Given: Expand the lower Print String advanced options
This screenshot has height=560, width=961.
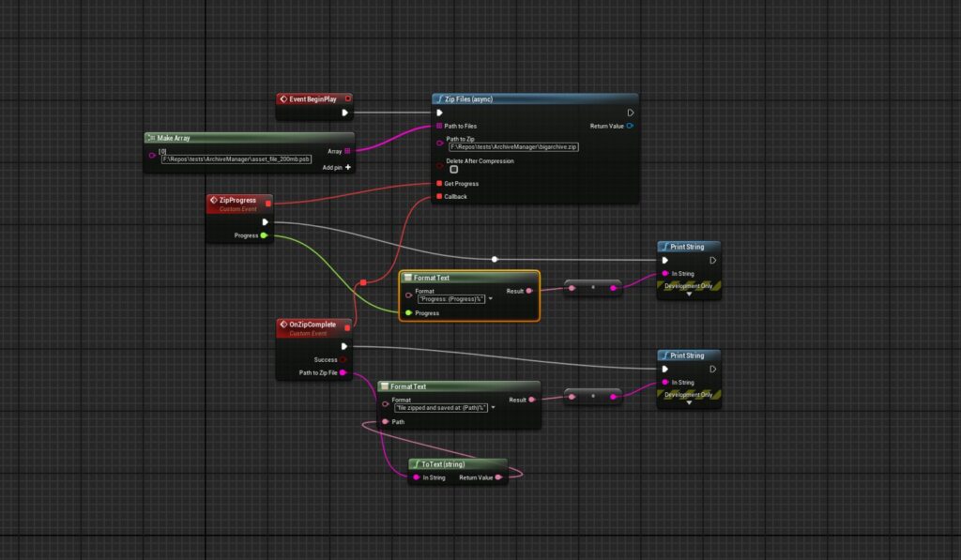Looking at the screenshot, I should point(689,402).
